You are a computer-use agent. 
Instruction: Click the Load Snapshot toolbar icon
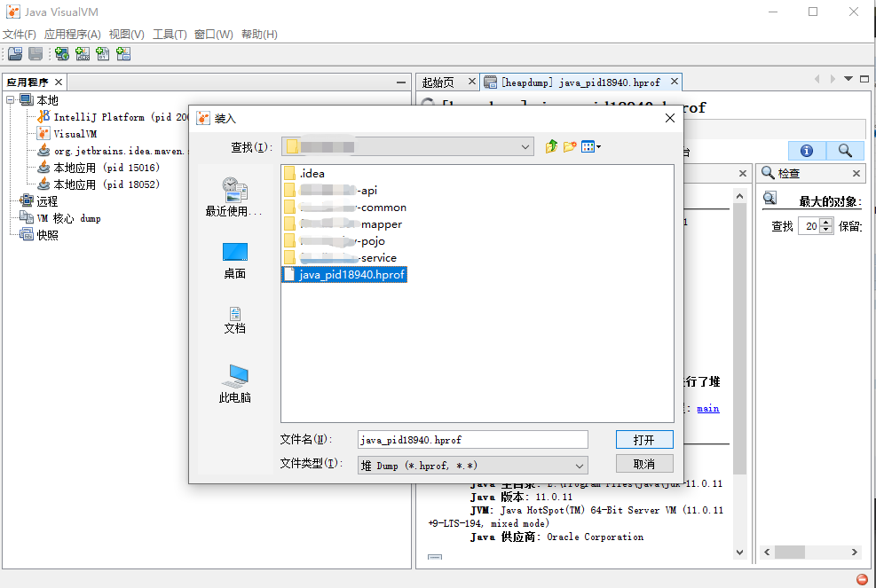pos(15,53)
